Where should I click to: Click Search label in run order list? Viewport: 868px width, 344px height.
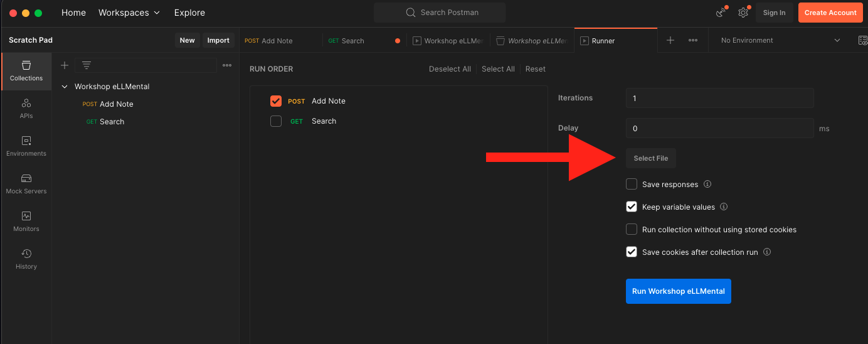coord(324,121)
